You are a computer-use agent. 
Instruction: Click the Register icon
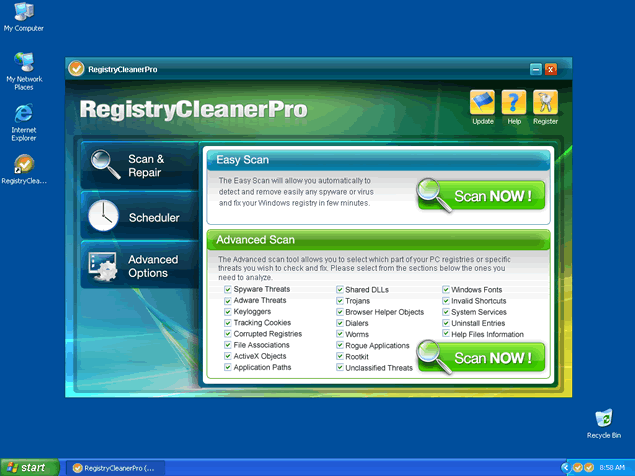(x=545, y=102)
